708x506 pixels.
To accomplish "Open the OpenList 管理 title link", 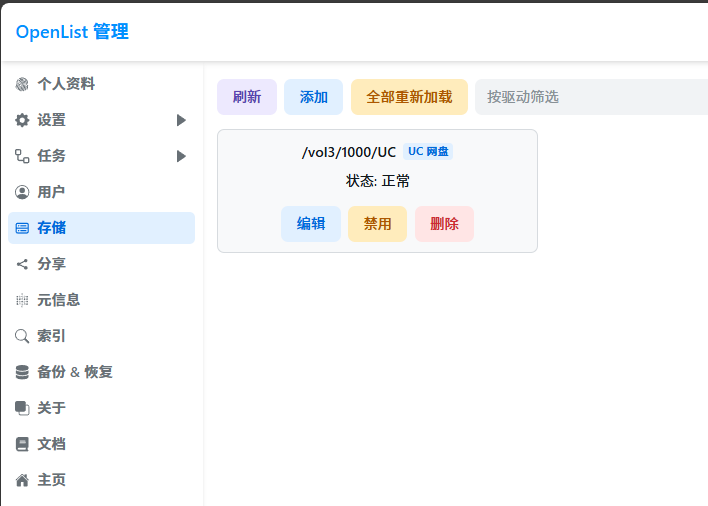I will pyautogui.click(x=72, y=32).
